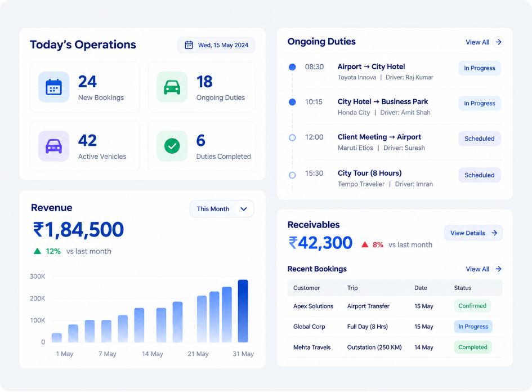Click Confirmed status for Apex Solutions
This screenshot has width=532, height=392.
point(472,306)
